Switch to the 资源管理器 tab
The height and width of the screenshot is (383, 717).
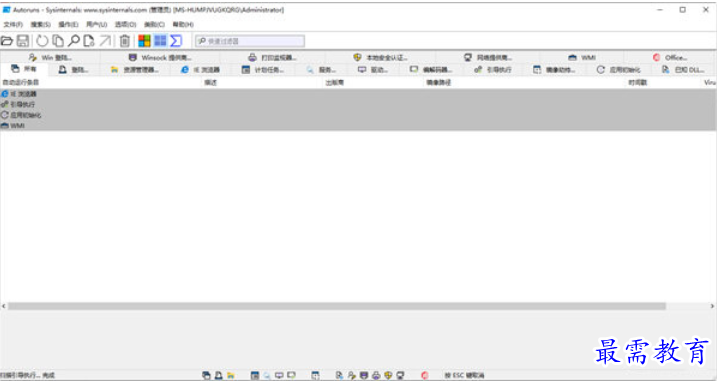[134, 70]
